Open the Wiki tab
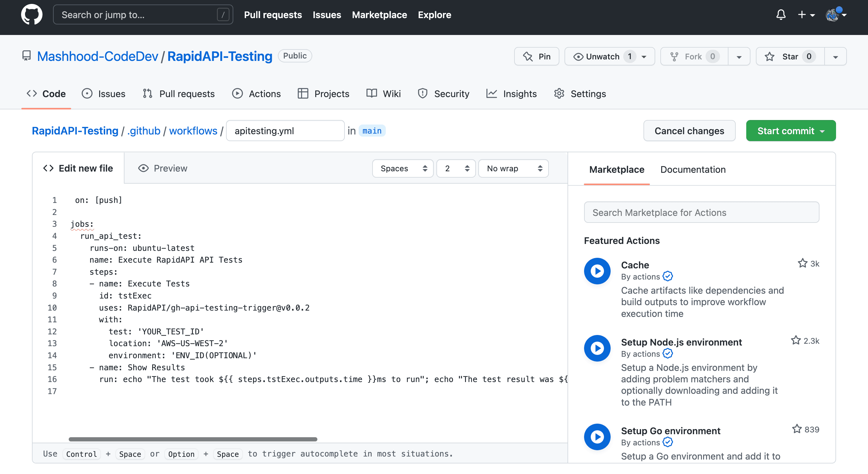The width and height of the screenshot is (868, 474). tap(383, 94)
